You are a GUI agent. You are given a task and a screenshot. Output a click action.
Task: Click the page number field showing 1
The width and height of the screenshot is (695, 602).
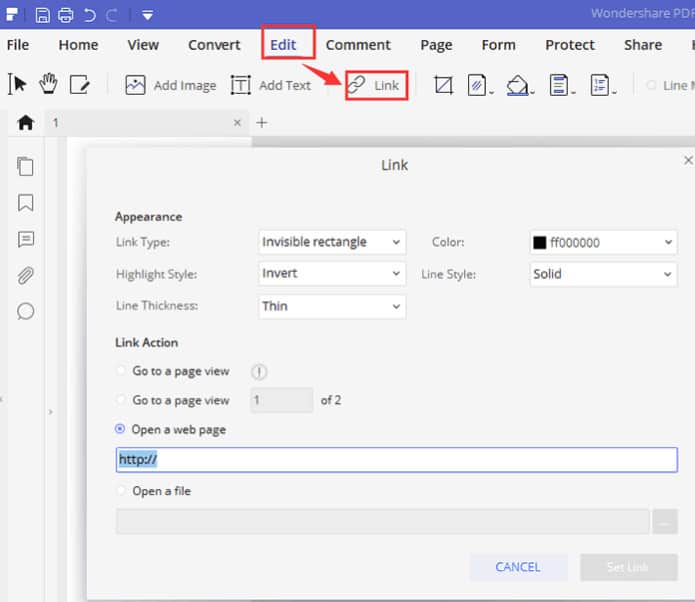click(282, 400)
